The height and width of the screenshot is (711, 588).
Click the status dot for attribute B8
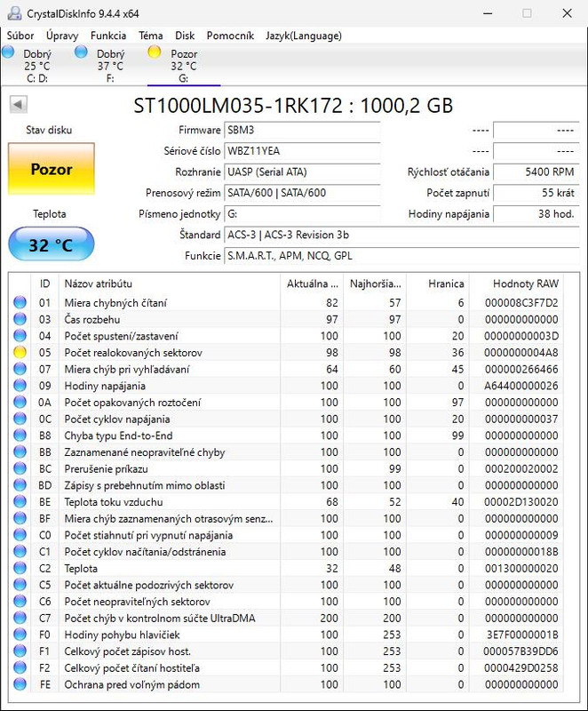(20, 435)
